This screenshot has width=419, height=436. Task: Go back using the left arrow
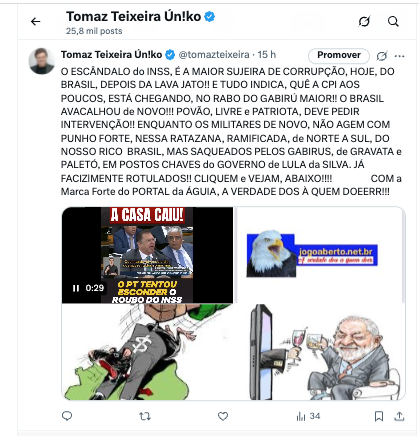(x=35, y=22)
